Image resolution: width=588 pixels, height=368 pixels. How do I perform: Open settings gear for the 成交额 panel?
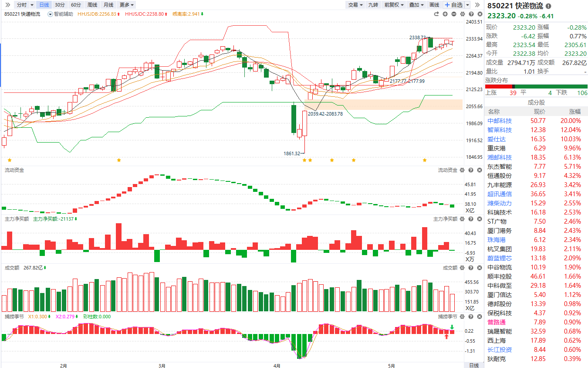[463, 268]
